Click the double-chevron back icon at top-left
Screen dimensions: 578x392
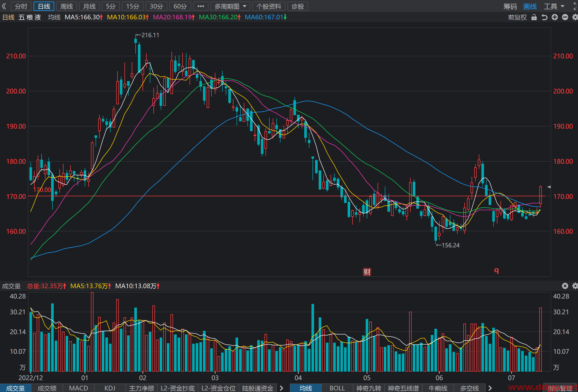pos(4,6)
